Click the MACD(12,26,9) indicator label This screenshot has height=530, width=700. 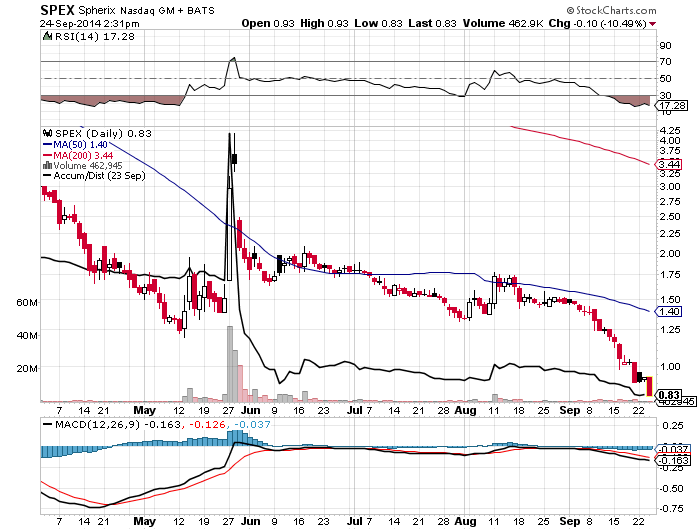tap(97, 425)
